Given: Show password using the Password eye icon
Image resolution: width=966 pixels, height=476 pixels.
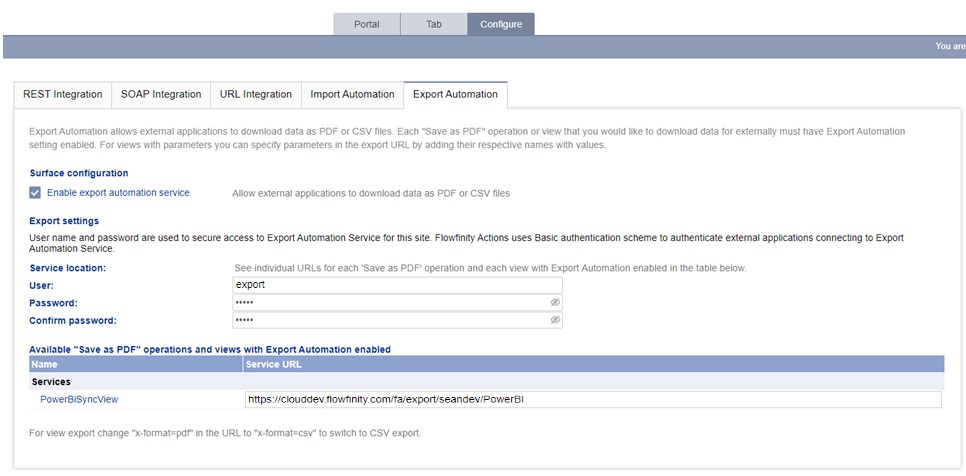Looking at the screenshot, I should tap(555, 302).
